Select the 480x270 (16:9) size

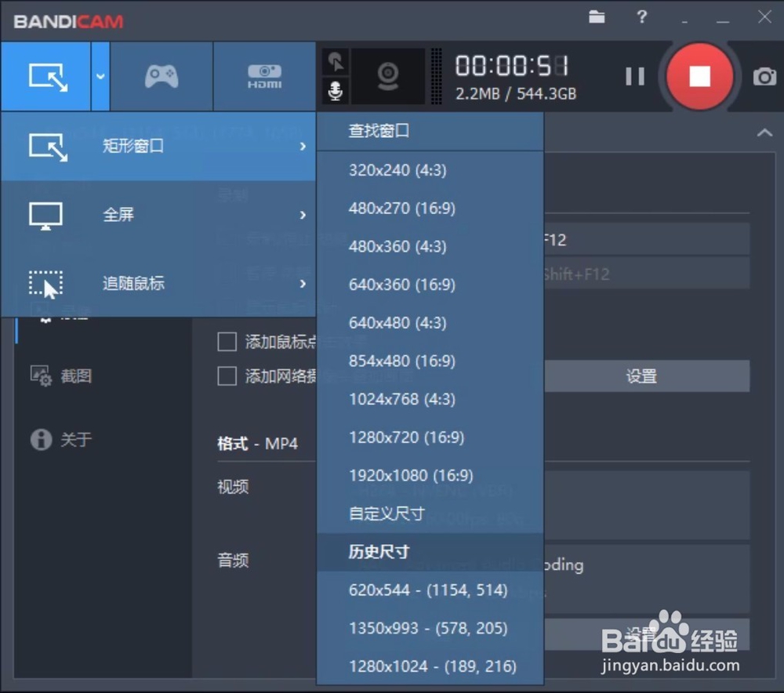point(430,208)
